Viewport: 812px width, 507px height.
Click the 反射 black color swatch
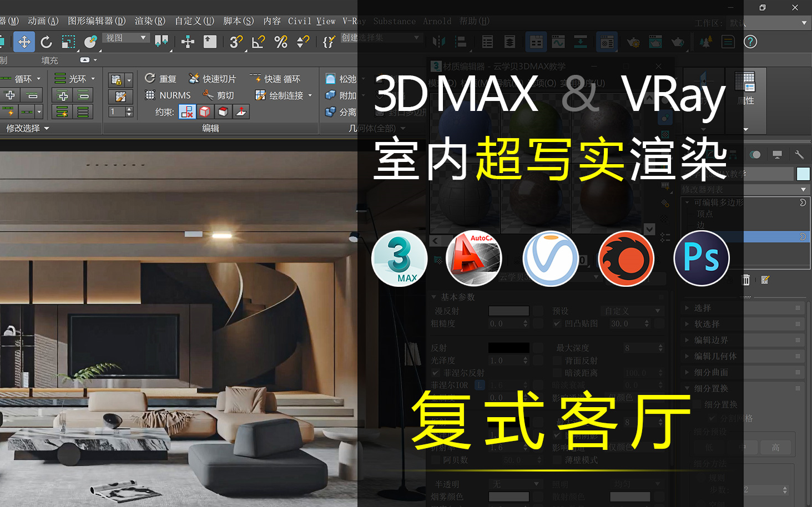coord(509,348)
